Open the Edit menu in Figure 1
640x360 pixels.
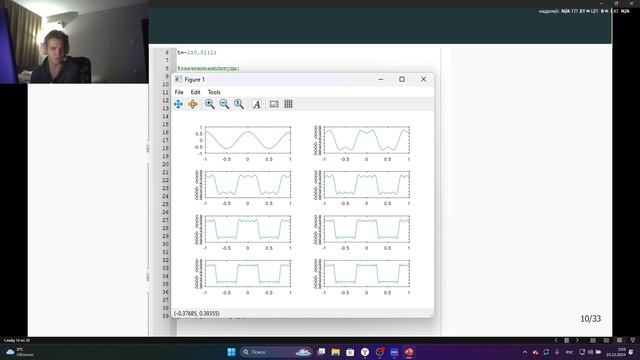pyautogui.click(x=196, y=92)
